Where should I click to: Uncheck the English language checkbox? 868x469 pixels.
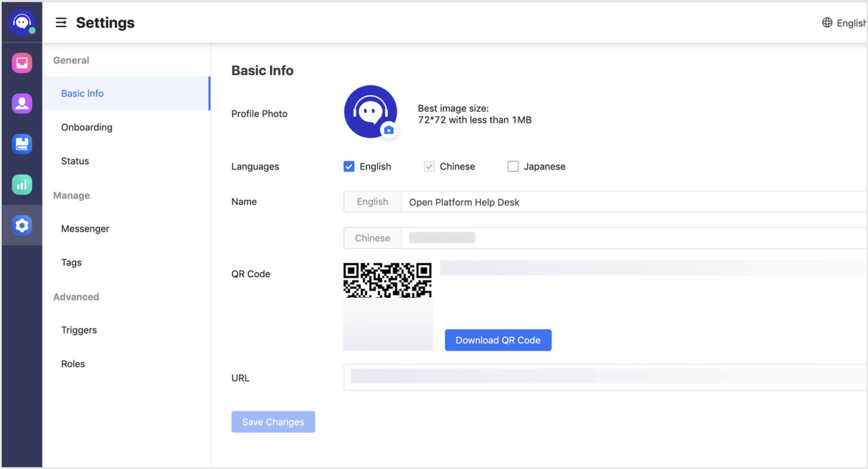349,167
